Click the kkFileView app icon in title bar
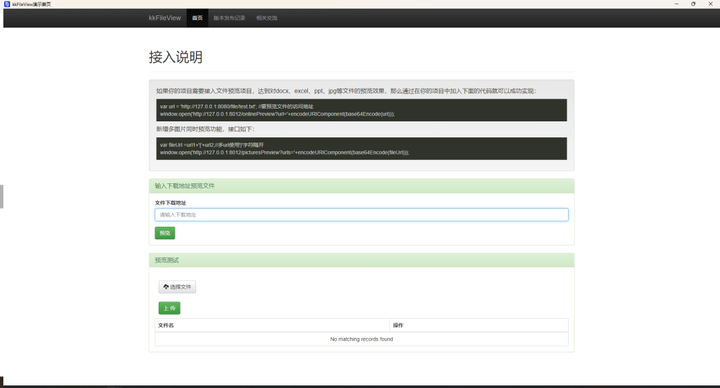Viewport: 720px width, 388px height. 7,4
